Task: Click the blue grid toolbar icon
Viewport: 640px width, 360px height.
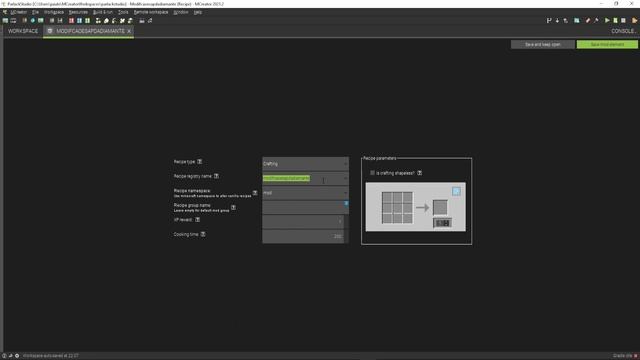Action: (x=79, y=20)
